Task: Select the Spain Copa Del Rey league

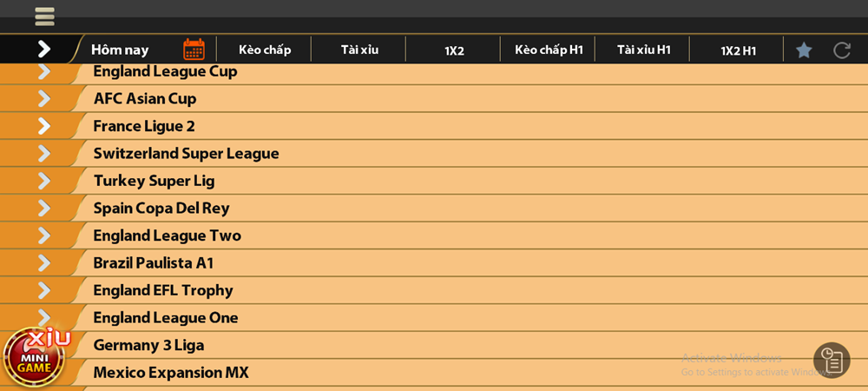Action: (161, 209)
